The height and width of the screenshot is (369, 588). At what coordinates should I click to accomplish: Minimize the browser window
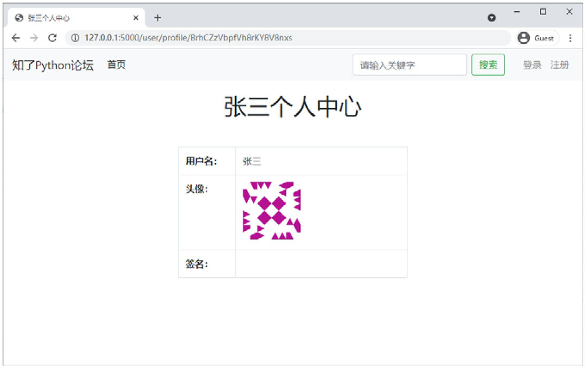517,12
